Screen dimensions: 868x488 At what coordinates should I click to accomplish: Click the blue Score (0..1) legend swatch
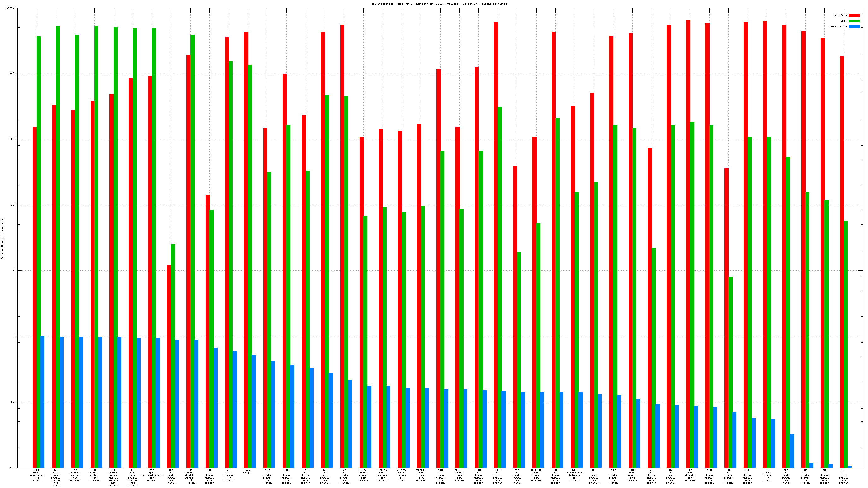pyautogui.click(x=854, y=26)
